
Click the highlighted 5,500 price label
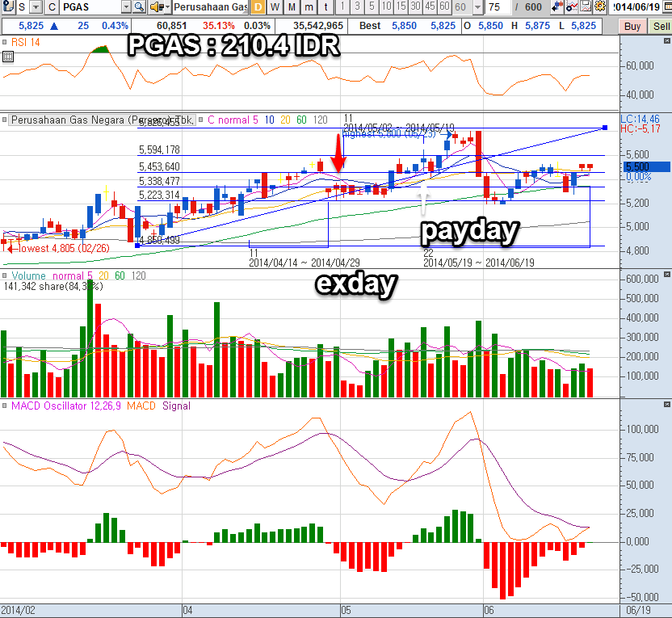pyautogui.click(x=646, y=166)
